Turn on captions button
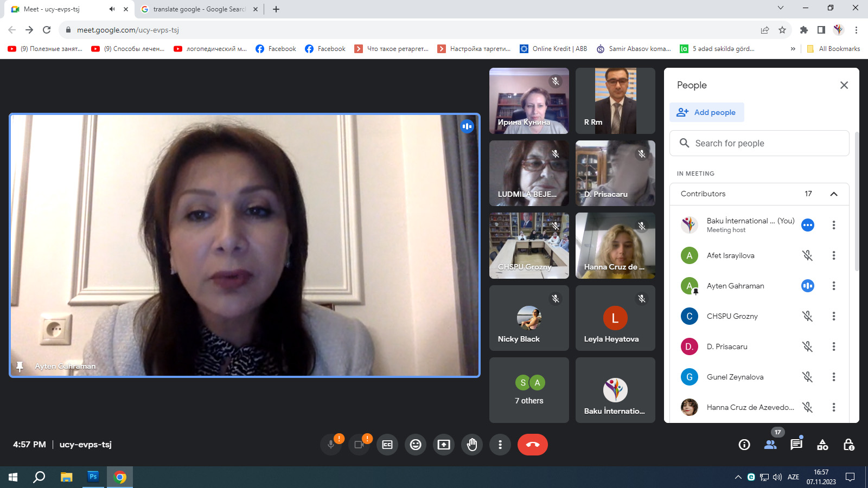 (x=387, y=445)
